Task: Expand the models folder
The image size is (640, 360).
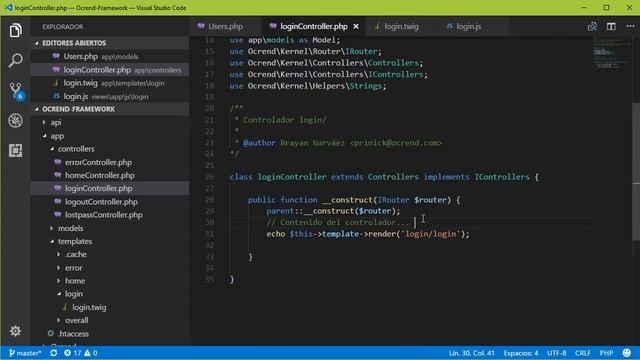Action: click(x=110, y=228)
